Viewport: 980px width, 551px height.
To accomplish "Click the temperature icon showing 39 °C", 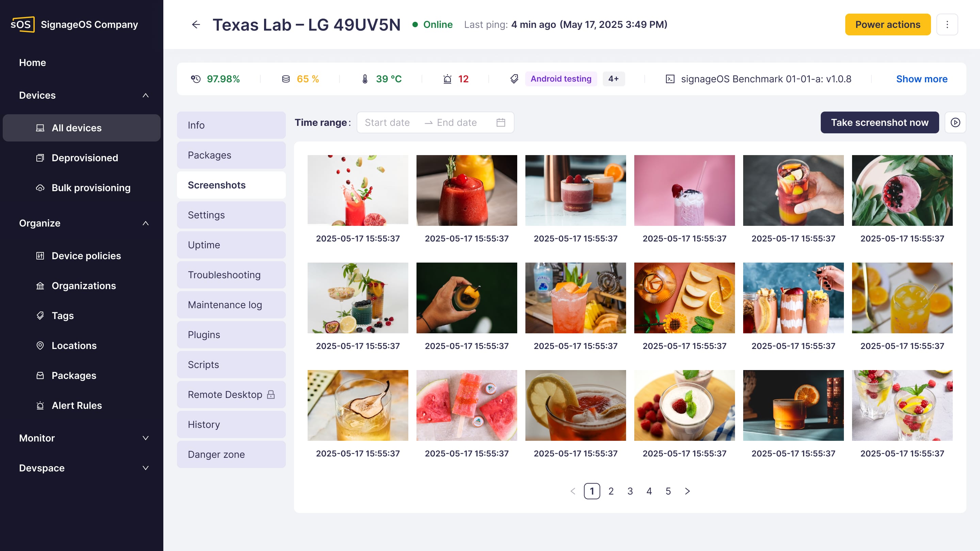I will [x=365, y=79].
